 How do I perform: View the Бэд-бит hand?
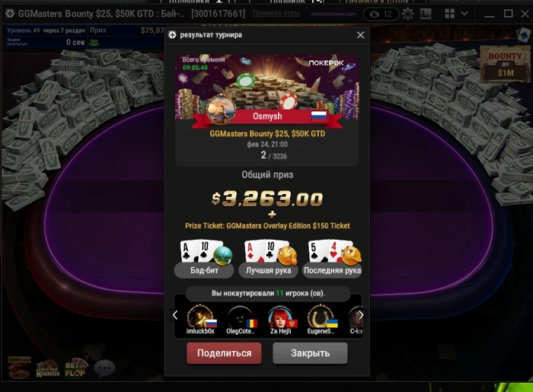click(204, 259)
